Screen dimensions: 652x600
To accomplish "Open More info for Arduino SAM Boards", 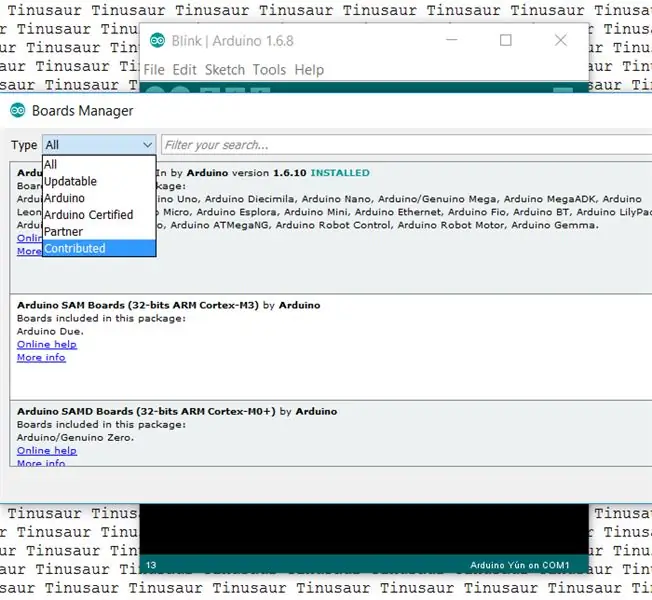I will click(x=41, y=357).
